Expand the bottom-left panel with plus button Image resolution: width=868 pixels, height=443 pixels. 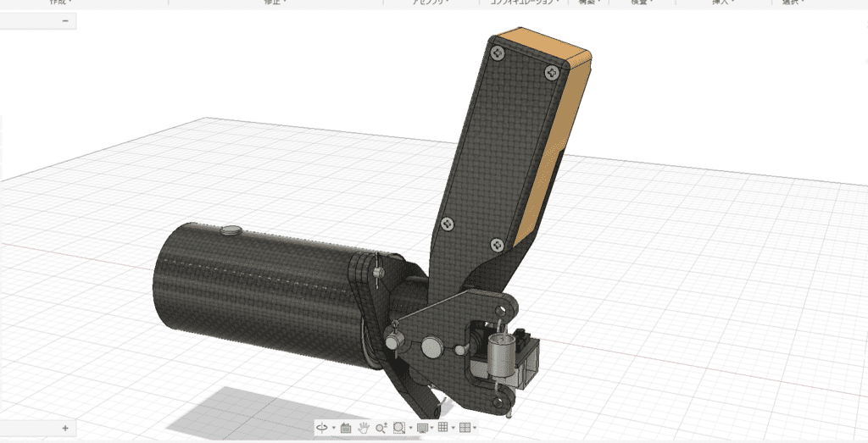tap(65, 428)
